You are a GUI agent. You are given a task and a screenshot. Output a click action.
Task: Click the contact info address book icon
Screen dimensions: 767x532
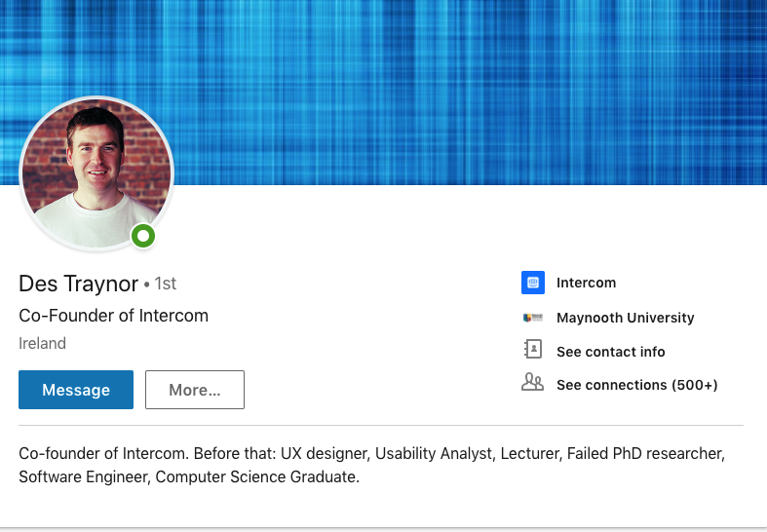pyautogui.click(x=533, y=349)
